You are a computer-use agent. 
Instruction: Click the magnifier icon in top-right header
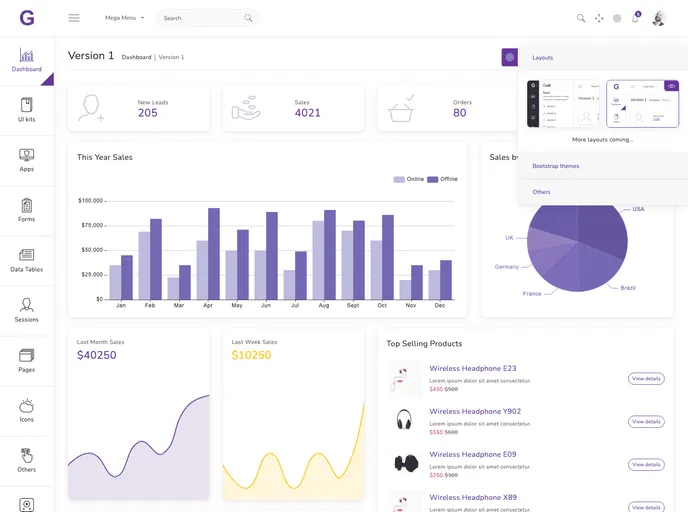581,18
